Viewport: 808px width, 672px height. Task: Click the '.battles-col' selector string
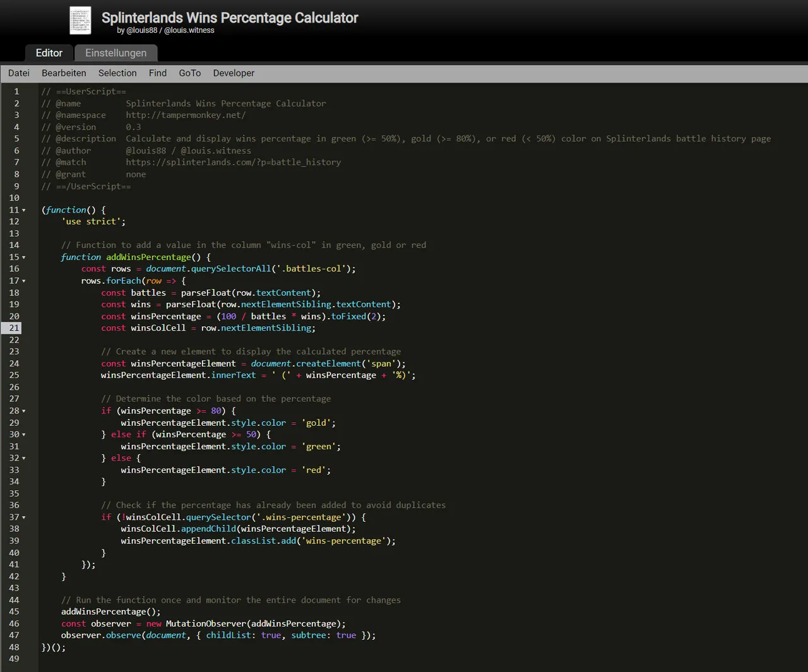(x=311, y=269)
